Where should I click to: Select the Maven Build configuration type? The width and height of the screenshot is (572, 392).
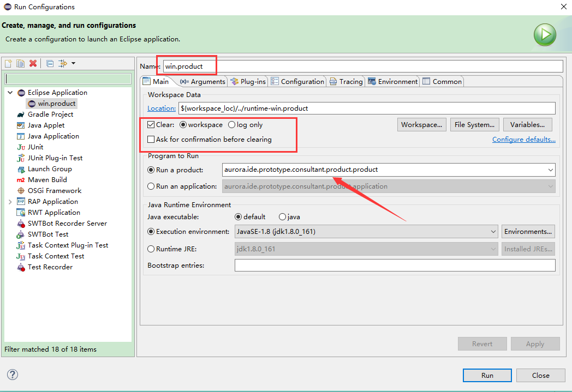coord(46,179)
